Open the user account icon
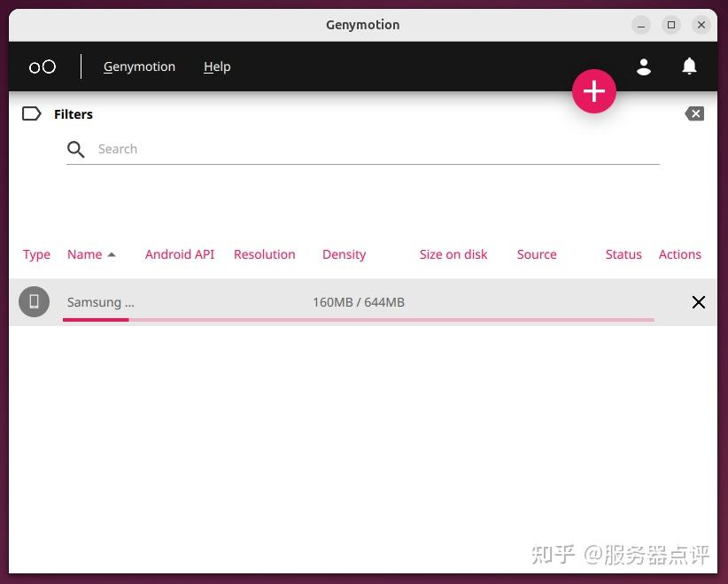Viewport: 728px width, 584px height. (x=644, y=66)
